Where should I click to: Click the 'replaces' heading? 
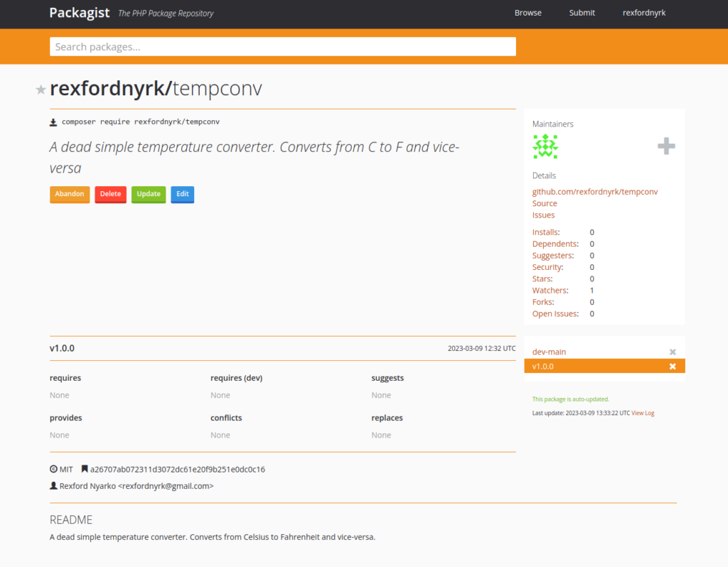coord(387,418)
